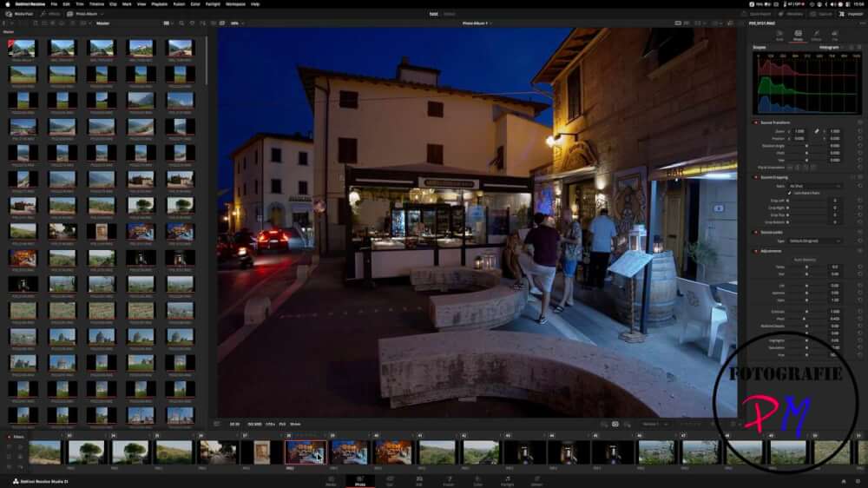Viewport: 868px width, 488px height.
Task: Open the Workspace menu
Action: point(235,3)
